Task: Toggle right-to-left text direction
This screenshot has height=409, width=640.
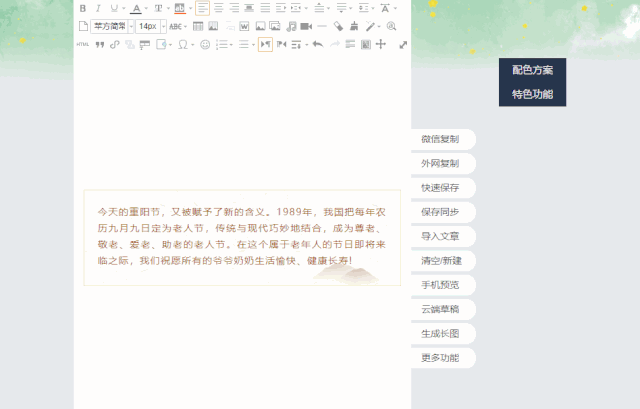Action: click(281, 44)
